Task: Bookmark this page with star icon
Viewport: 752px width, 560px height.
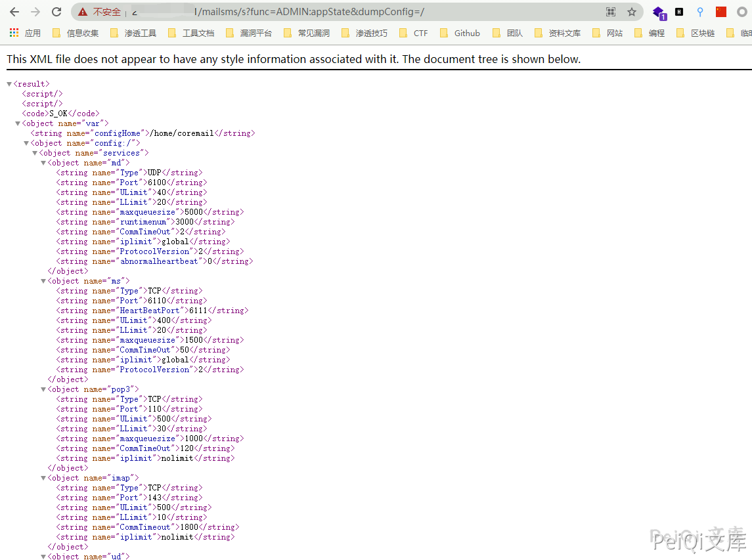Action: pyautogui.click(x=632, y=12)
